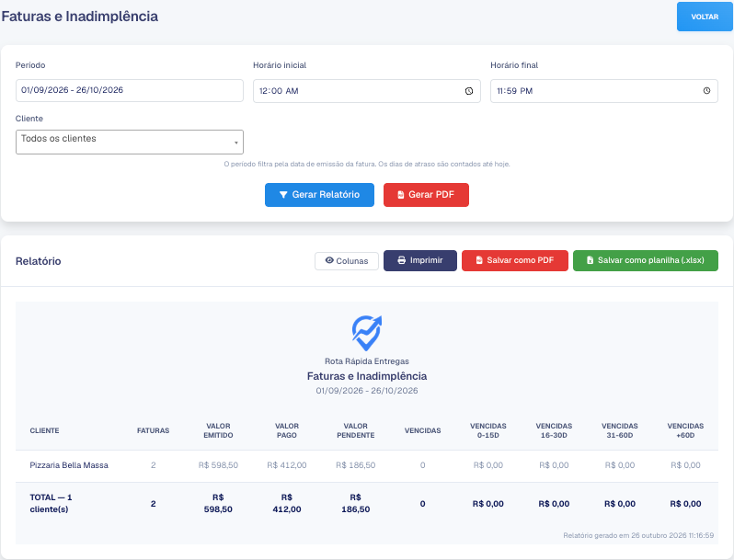Focus the Horário inicial time field
The image size is (734, 560).
tap(366, 91)
